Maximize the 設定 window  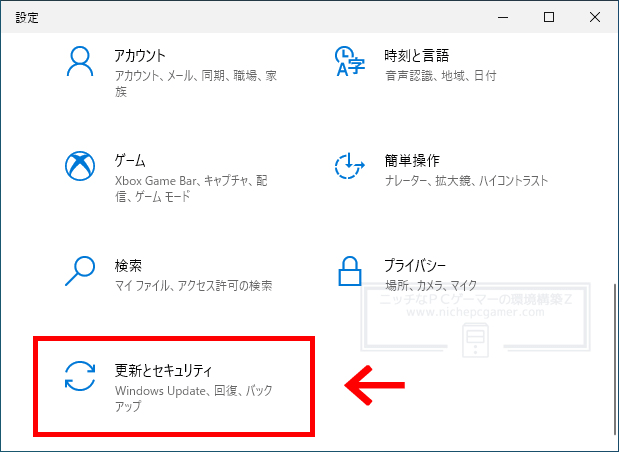pos(549,17)
